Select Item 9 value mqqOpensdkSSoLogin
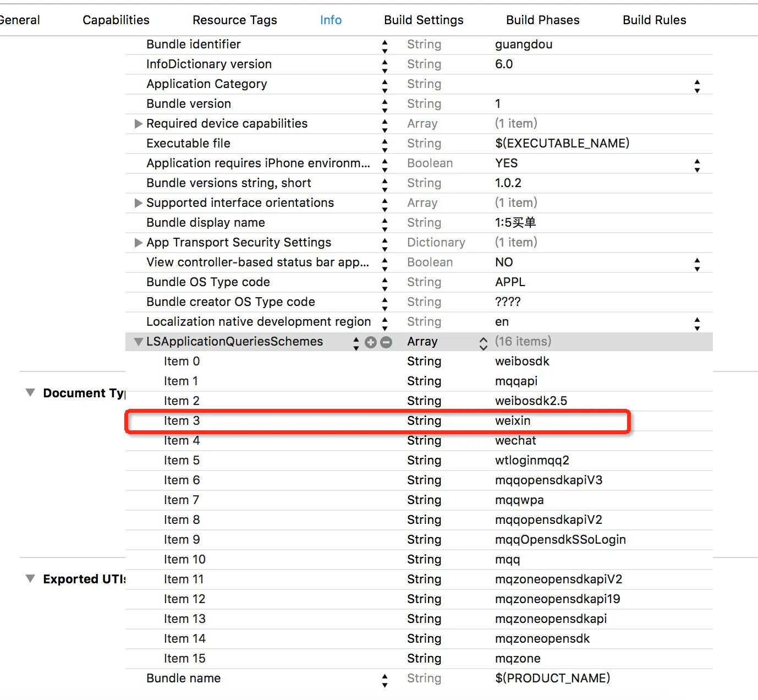Screen dimensions: 758x700 click(x=561, y=540)
